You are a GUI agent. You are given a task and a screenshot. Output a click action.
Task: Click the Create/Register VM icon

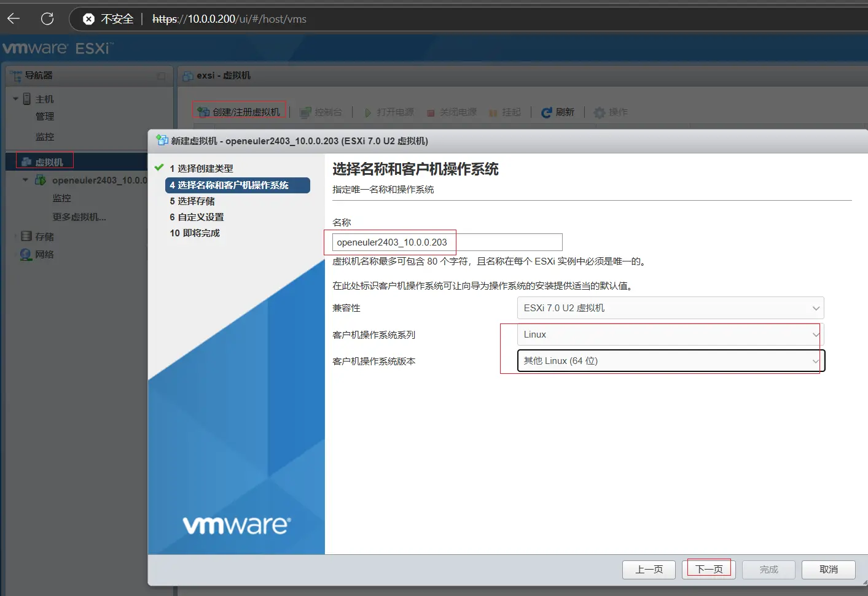pos(203,112)
